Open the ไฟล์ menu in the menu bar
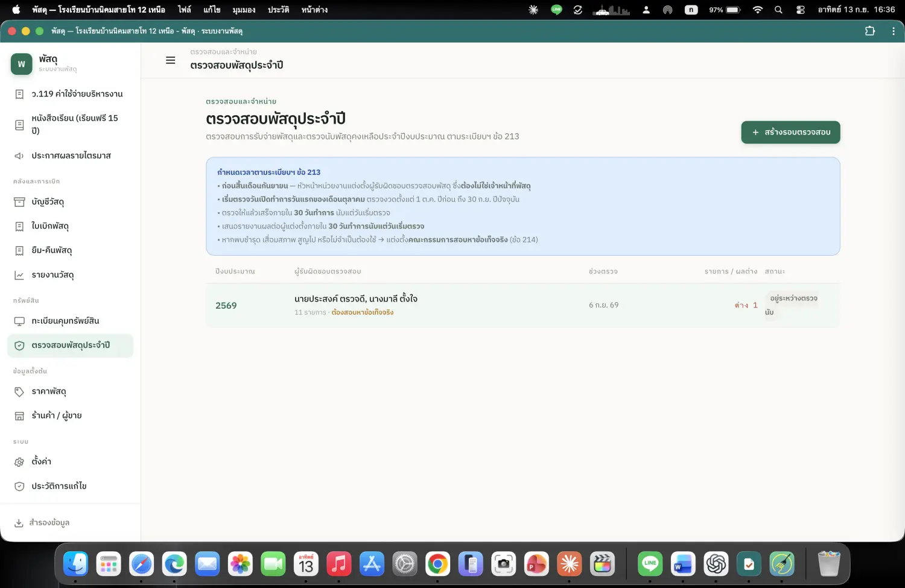The image size is (905, 588). (x=184, y=10)
